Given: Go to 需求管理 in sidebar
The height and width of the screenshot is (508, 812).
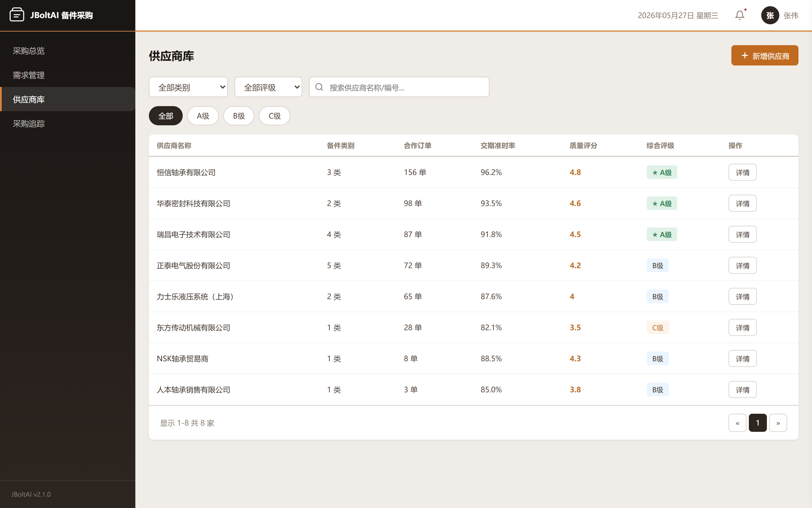Looking at the screenshot, I should click(x=67, y=75).
